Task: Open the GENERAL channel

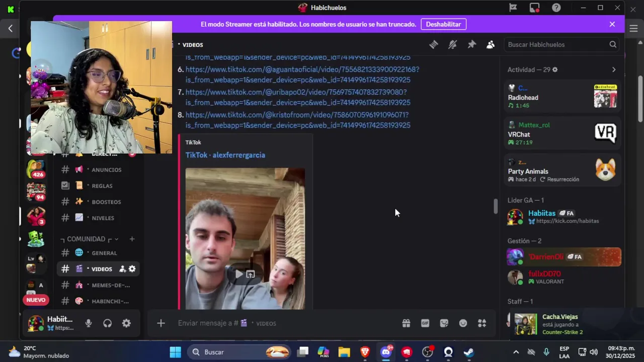Action: [98, 253]
